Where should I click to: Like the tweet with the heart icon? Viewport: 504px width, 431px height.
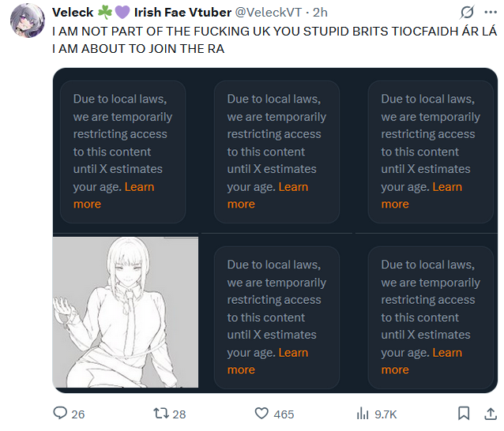pyautogui.click(x=262, y=414)
